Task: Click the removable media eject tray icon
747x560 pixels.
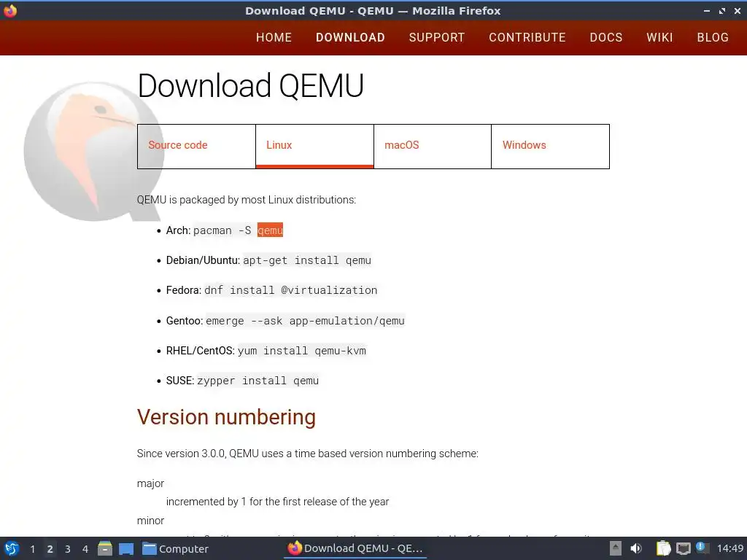Action: point(616,548)
